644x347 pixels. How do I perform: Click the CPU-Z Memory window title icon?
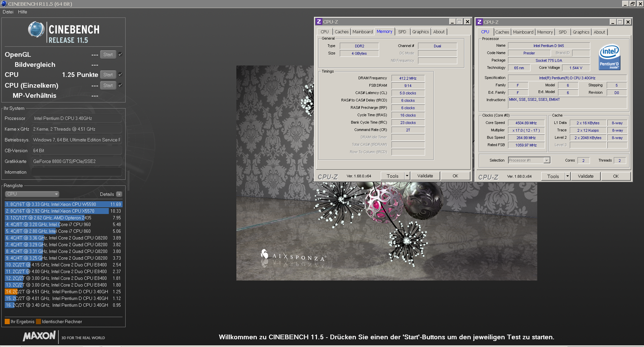(319, 21)
